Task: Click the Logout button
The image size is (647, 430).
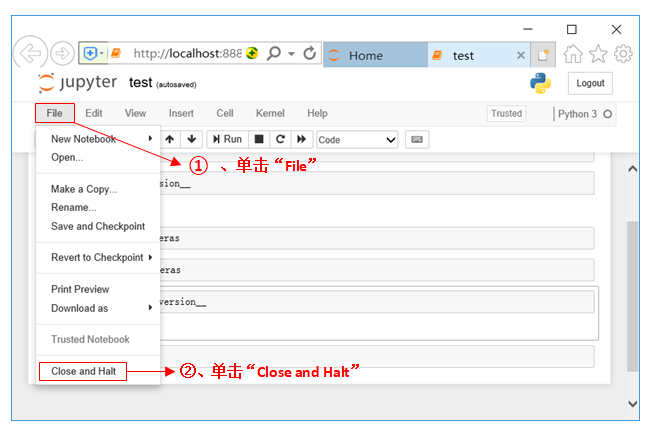Action: click(x=590, y=83)
